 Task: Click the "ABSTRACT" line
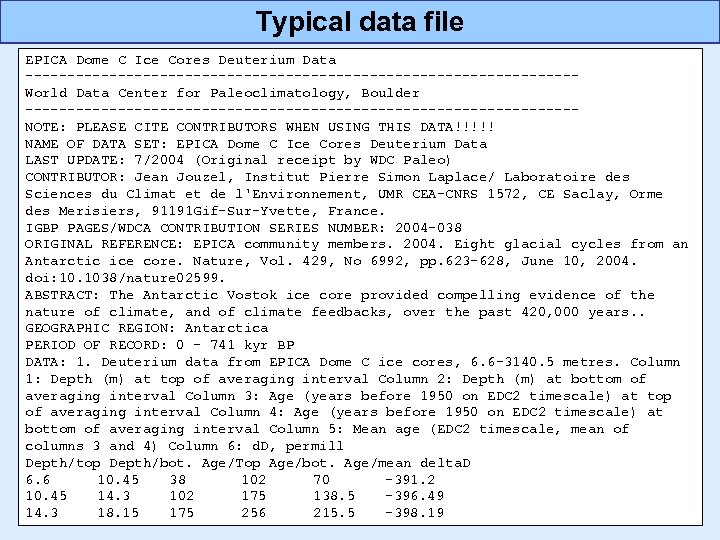tap(339, 295)
